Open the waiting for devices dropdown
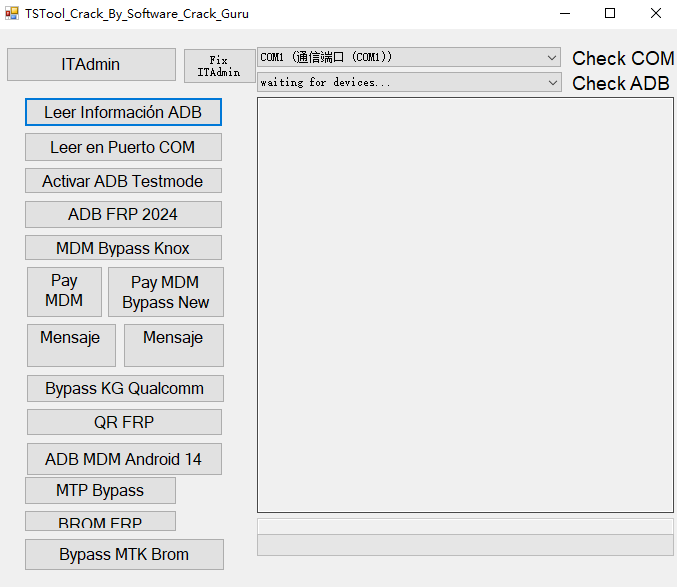Viewport: 677px width, 587px height. coord(408,82)
